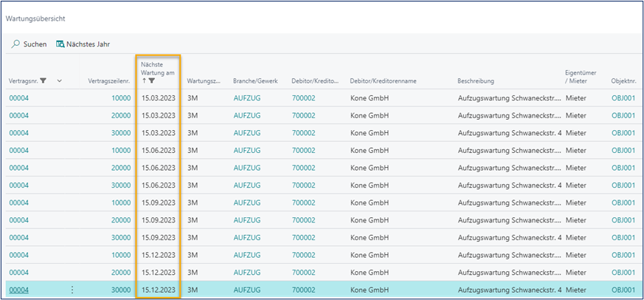Open vendor 700002 in line 20000, 15.03.2023 row

303,115
